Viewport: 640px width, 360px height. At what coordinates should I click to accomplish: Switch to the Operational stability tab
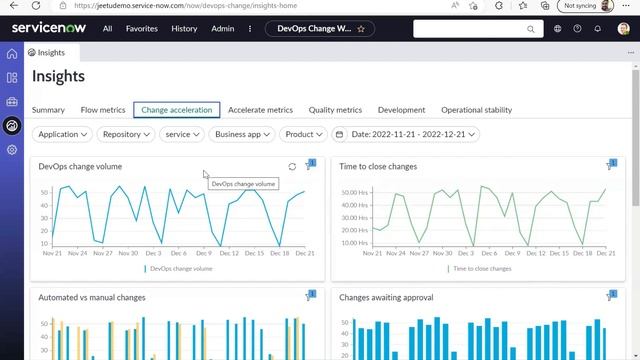click(x=476, y=110)
